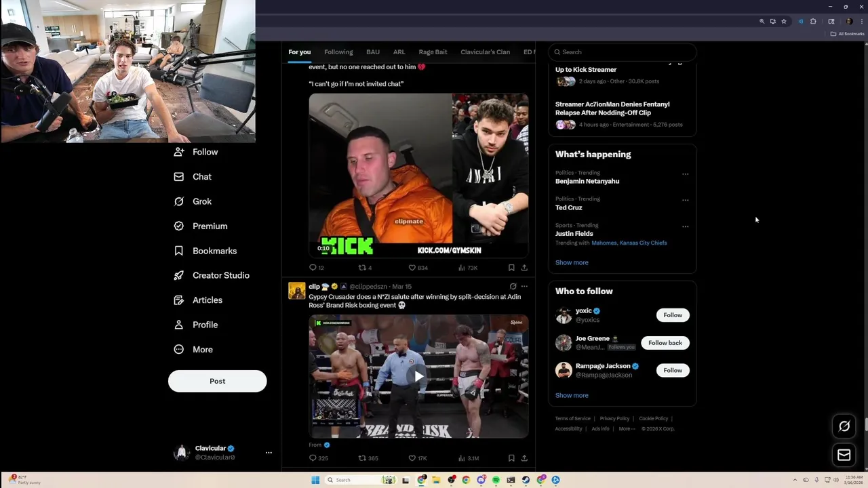
Task: Switch to the Following tab
Action: coord(338,52)
